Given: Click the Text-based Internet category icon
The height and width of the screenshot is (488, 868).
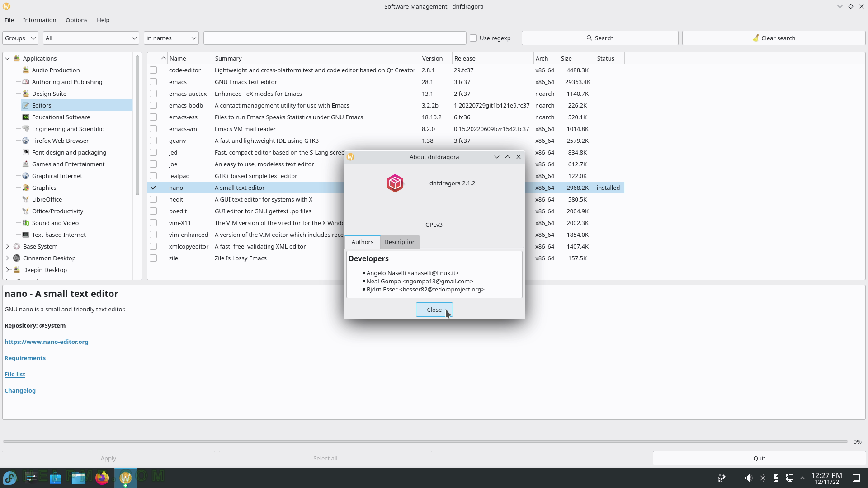Looking at the screenshot, I should click(26, 235).
